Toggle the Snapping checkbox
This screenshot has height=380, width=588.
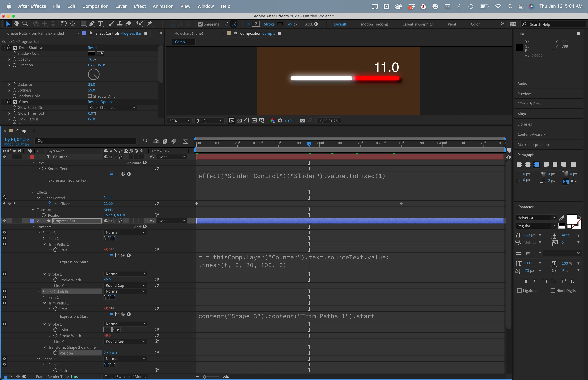[x=200, y=24]
